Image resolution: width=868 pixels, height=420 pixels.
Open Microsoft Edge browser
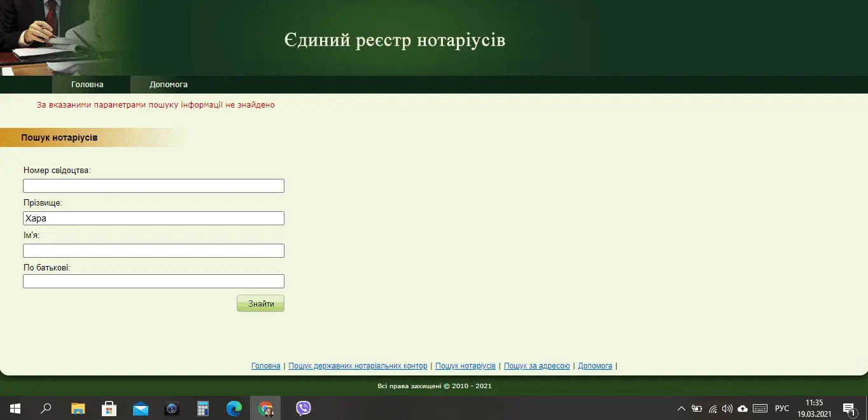[x=234, y=408]
